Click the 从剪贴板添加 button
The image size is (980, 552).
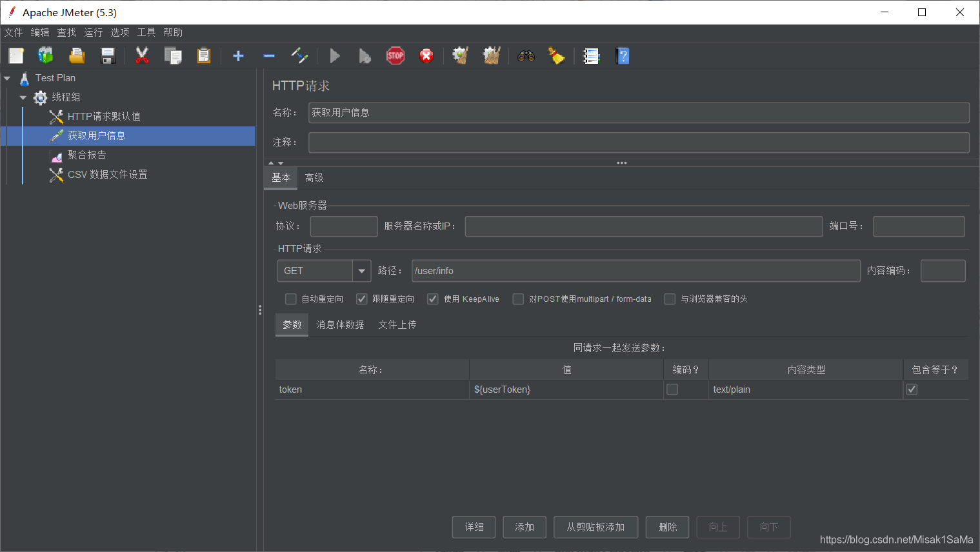coord(595,527)
